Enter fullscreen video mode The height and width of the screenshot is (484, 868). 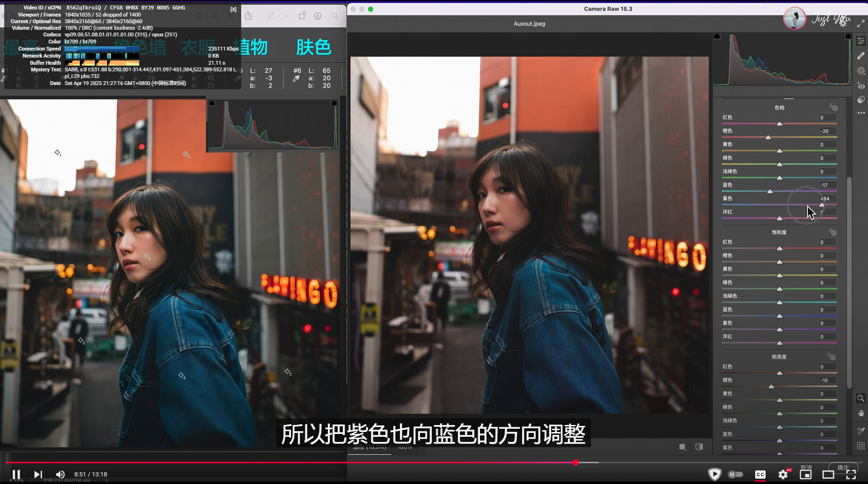point(851,475)
